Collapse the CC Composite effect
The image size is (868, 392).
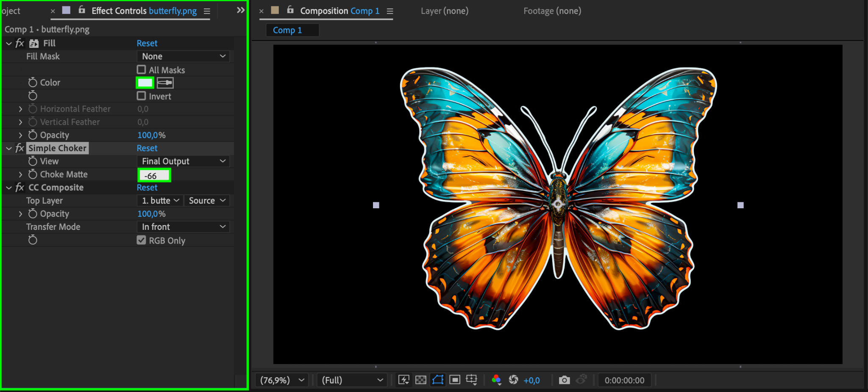pyautogui.click(x=9, y=188)
